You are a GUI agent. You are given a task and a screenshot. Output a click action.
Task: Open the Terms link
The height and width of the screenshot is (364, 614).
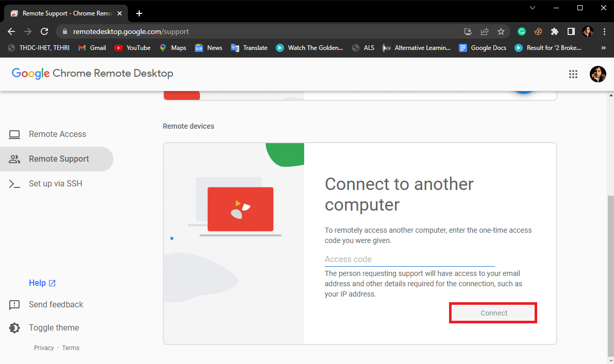(71, 348)
